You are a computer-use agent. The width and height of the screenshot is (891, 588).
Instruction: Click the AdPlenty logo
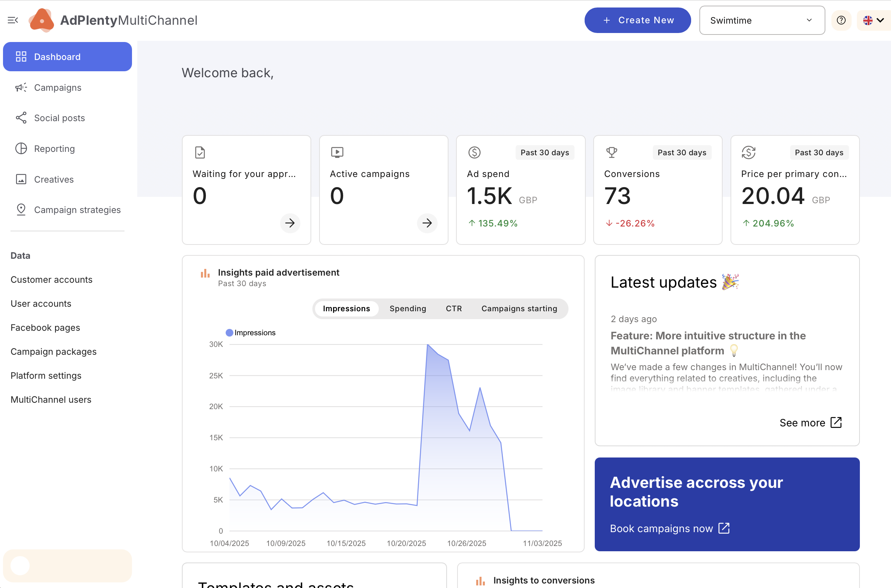point(42,20)
